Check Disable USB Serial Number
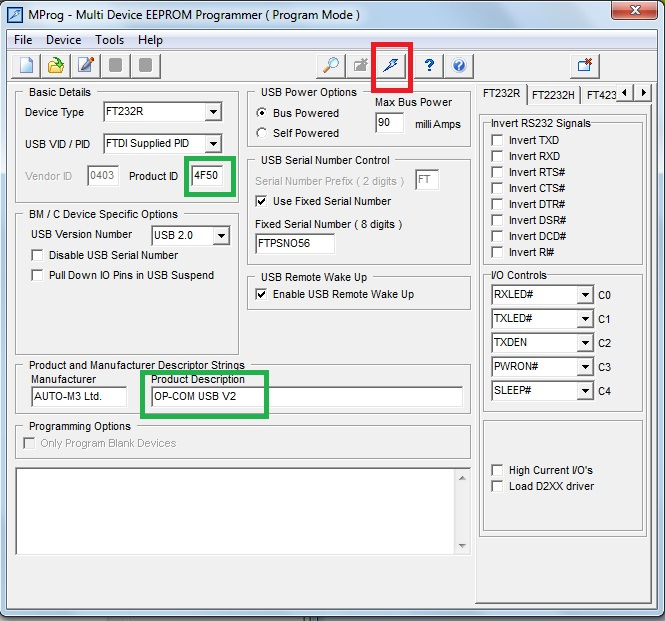Image resolution: width=665 pixels, height=621 pixels. coord(37,255)
